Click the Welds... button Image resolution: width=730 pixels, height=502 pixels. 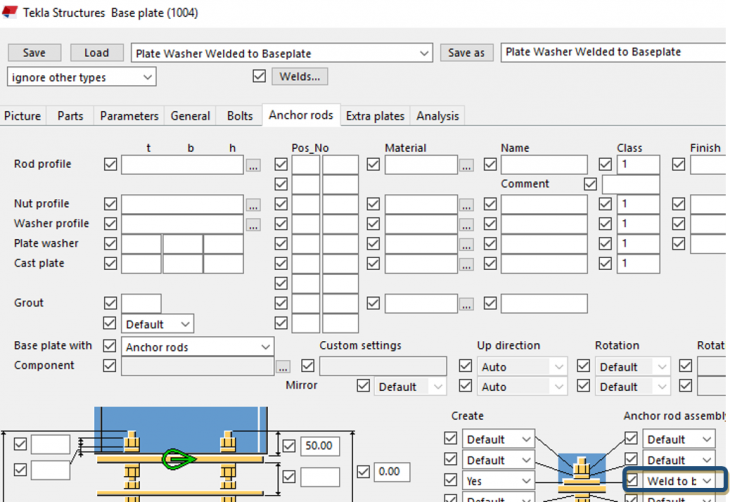coord(301,76)
